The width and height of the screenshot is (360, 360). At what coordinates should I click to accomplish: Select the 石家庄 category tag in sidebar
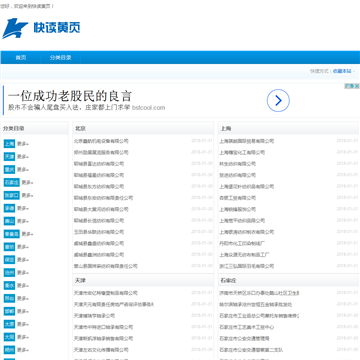tap(12, 182)
